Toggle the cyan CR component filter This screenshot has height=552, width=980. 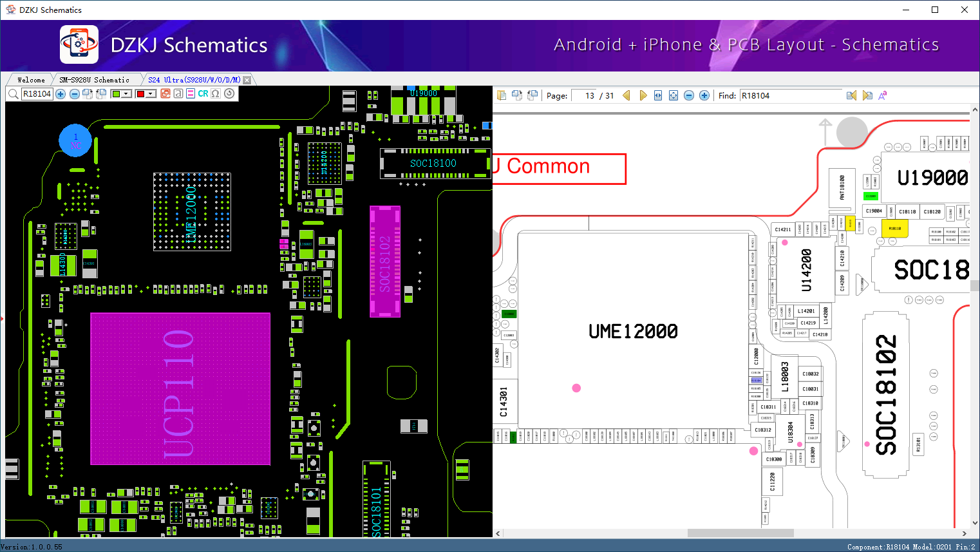point(203,94)
